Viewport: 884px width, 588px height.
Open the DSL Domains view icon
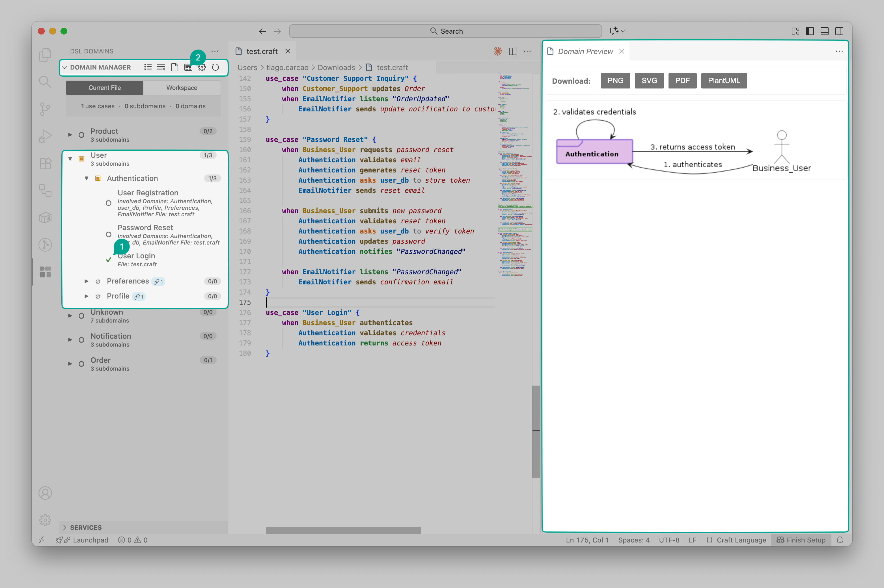click(x=45, y=272)
